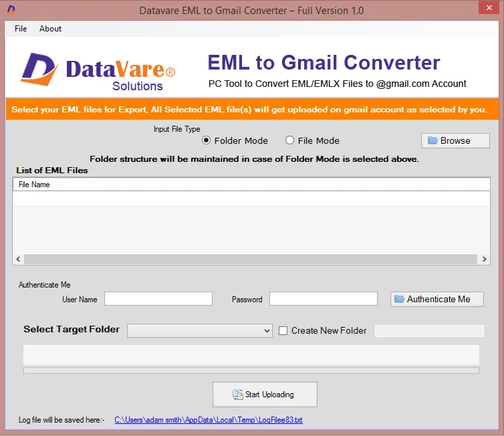Click the Browse button
Image resolution: width=504 pixels, height=436 pixels.
pyautogui.click(x=455, y=141)
